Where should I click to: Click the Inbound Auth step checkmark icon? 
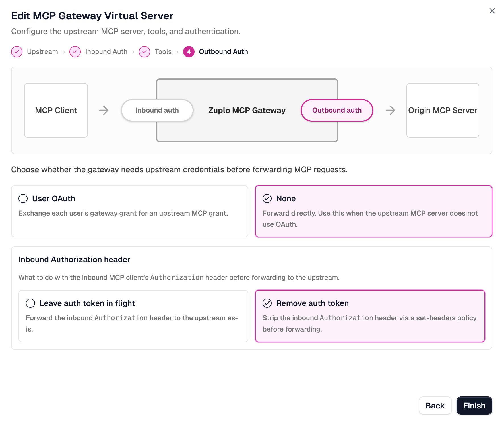[x=75, y=52]
